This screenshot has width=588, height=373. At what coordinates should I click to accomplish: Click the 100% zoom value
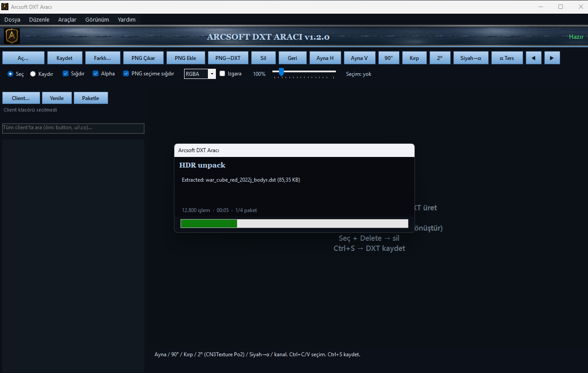click(x=259, y=74)
